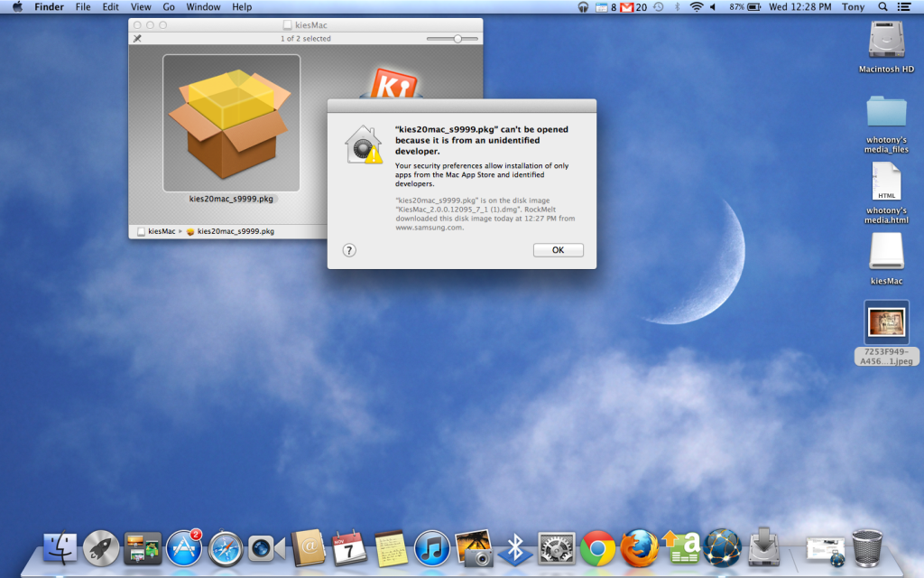Image resolution: width=924 pixels, height=578 pixels.
Task: Click the volume icon in the menu bar
Action: pyautogui.click(x=713, y=7)
